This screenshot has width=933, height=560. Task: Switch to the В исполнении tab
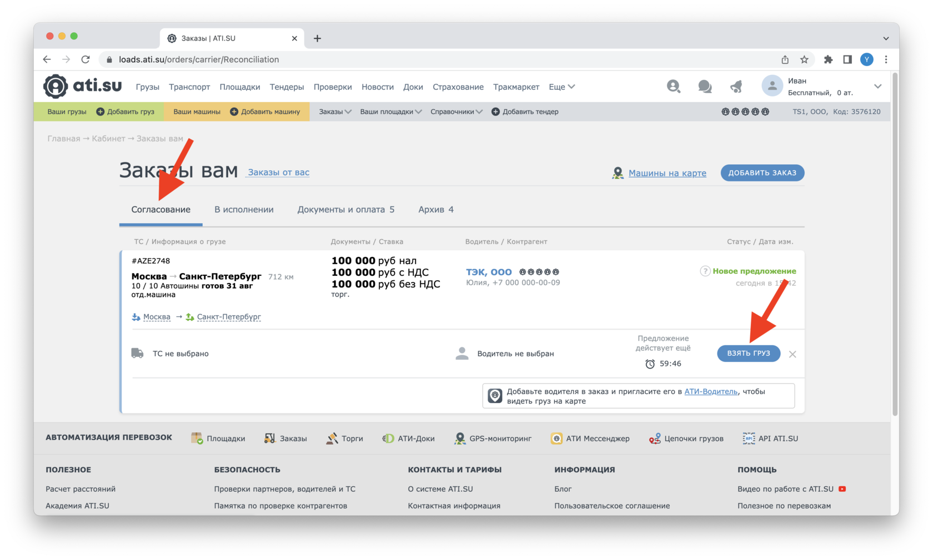pyautogui.click(x=244, y=210)
